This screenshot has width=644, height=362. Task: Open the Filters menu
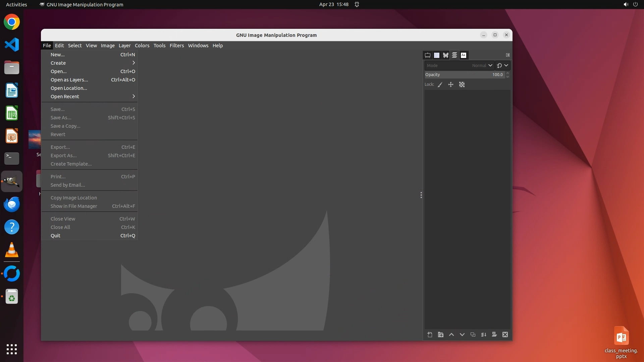click(176, 46)
